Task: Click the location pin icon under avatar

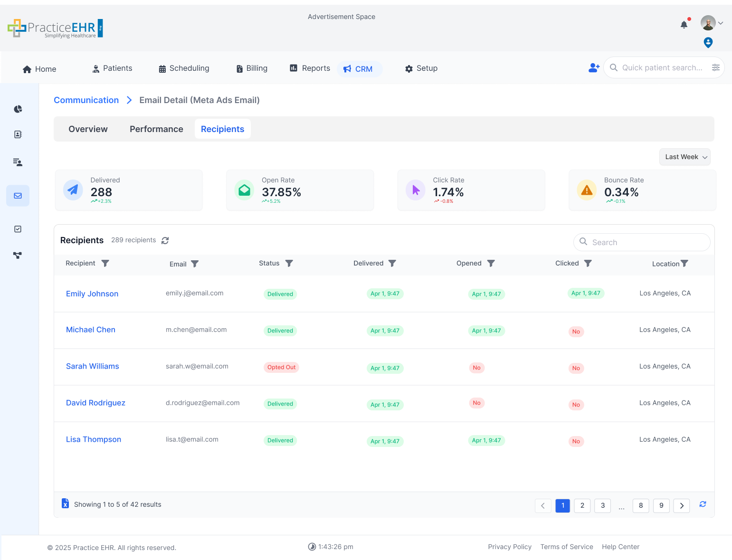Action: [x=708, y=43]
